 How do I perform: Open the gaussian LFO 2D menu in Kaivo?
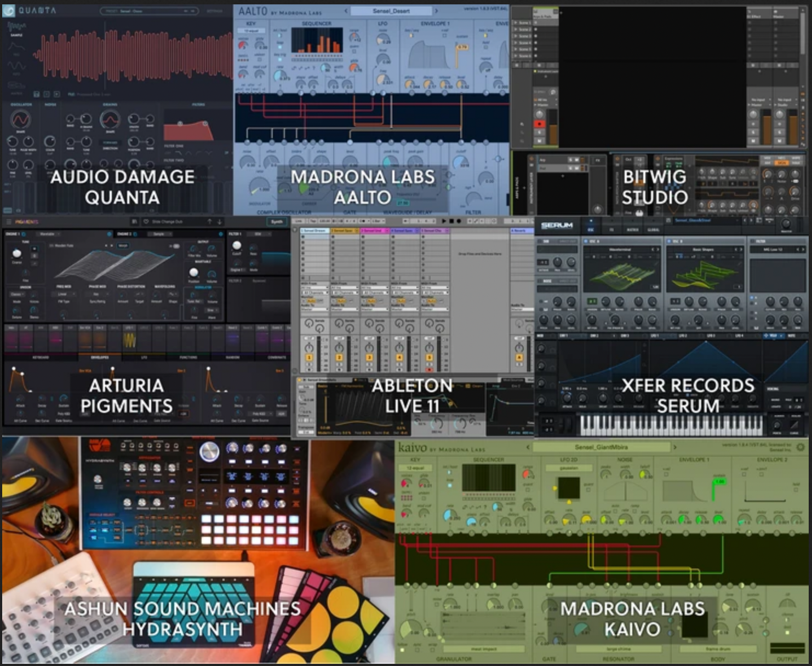[x=569, y=468]
